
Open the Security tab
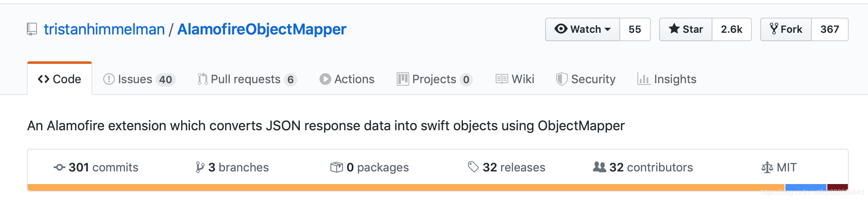[x=586, y=79]
